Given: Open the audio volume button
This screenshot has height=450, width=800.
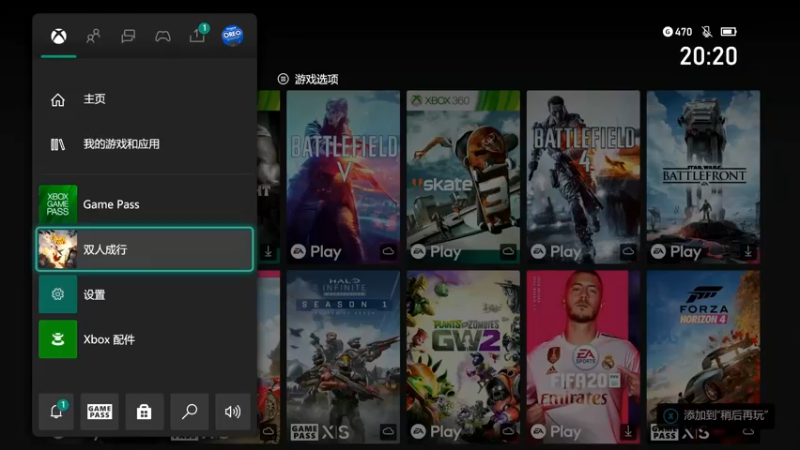Looking at the screenshot, I should (233, 411).
